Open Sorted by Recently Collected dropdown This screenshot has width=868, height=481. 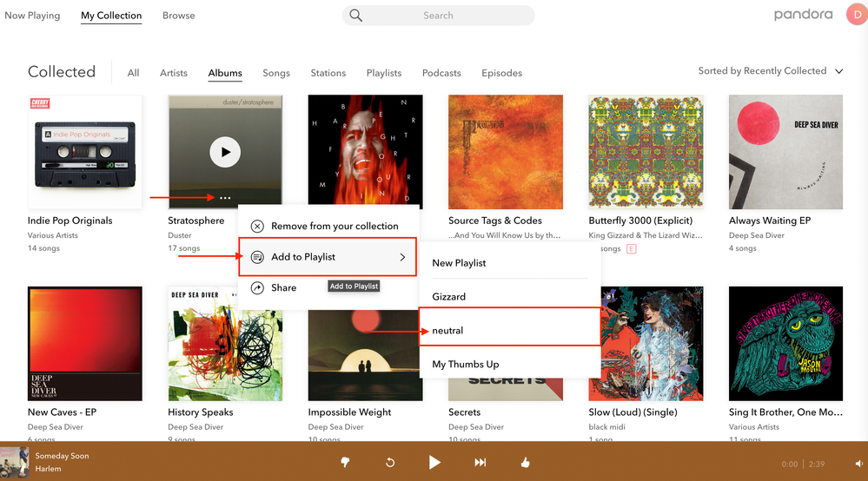coord(771,71)
